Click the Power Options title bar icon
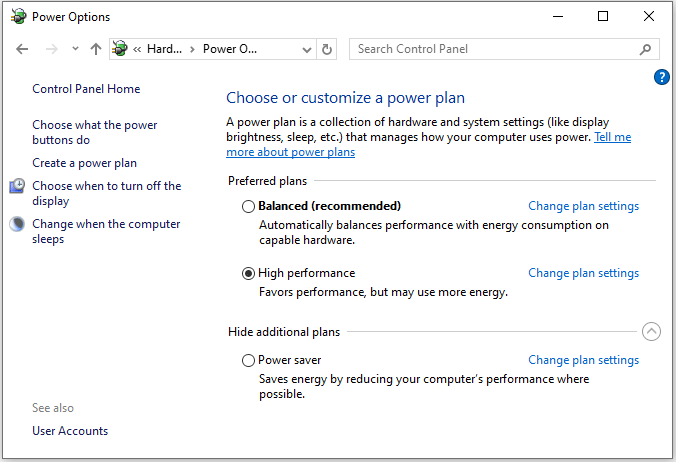 [18, 16]
